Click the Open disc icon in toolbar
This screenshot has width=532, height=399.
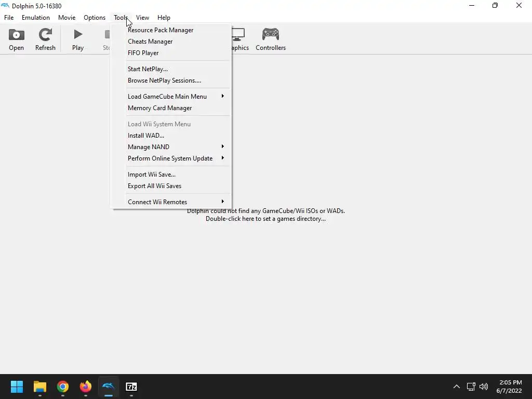[16, 35]
